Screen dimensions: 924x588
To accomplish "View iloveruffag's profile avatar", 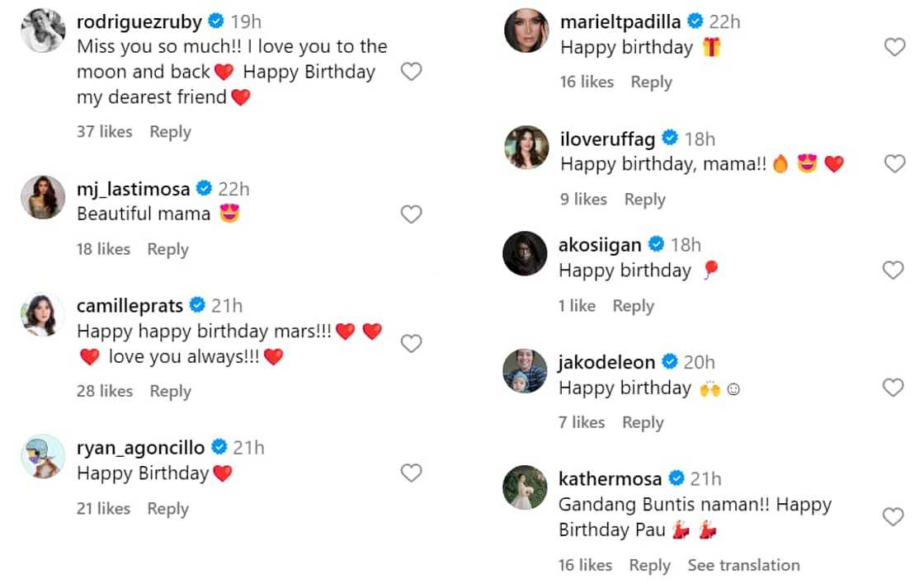I will [x=526, y=148].
